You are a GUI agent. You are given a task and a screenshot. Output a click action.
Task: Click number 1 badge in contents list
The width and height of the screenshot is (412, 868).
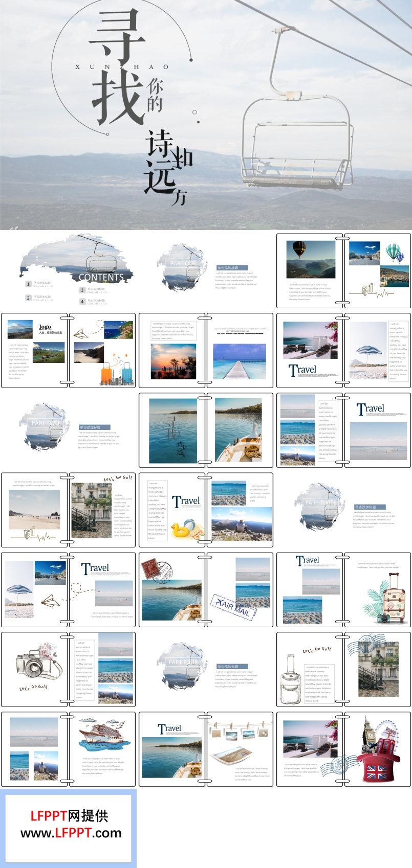click(x=29, y=284)
